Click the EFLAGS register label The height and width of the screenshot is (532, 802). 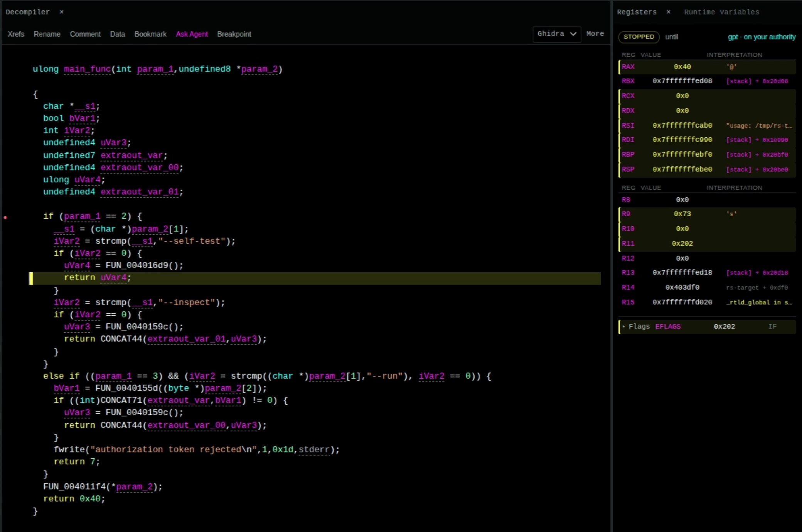[x=668, y=327]
